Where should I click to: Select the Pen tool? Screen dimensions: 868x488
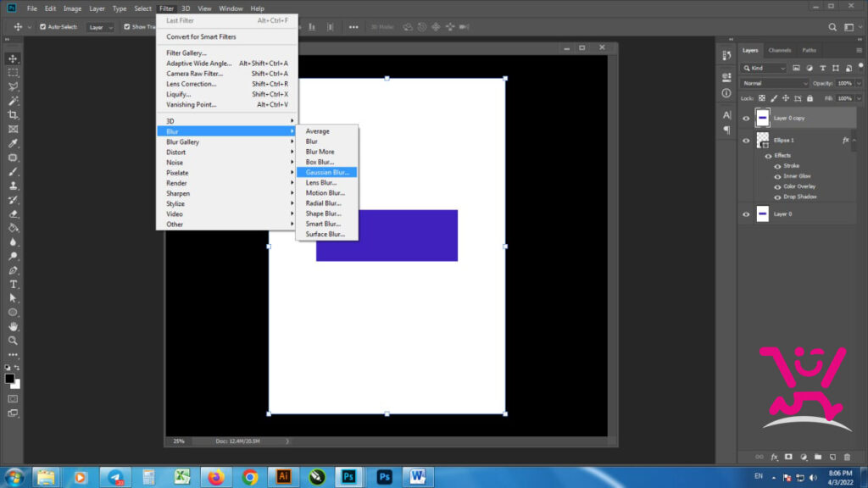click(x=13, y=270)
